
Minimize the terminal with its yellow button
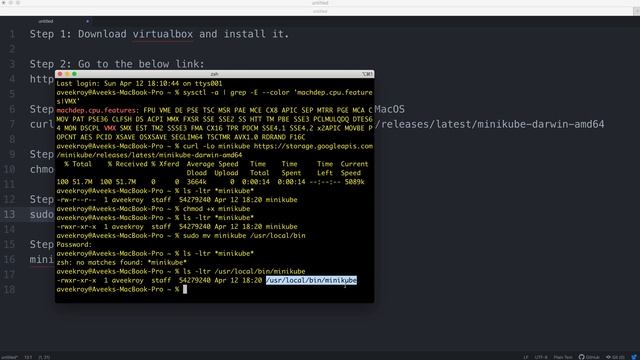[x=67, y=74]
